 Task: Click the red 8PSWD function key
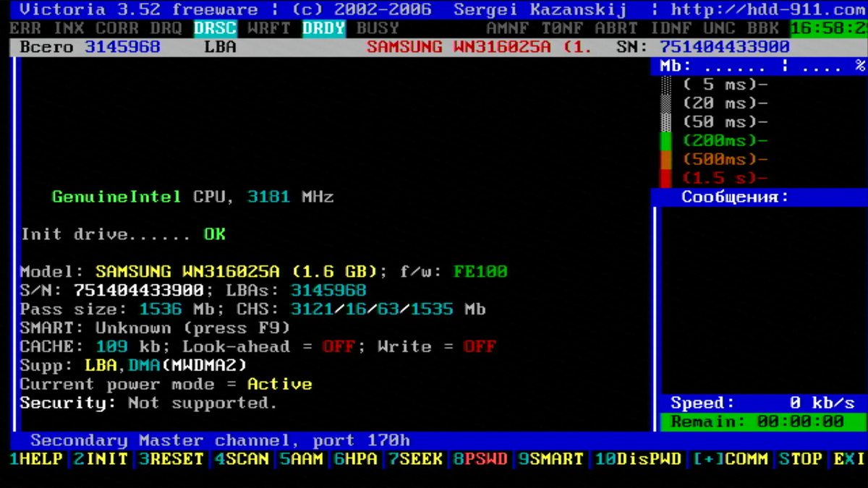point(481,459)
